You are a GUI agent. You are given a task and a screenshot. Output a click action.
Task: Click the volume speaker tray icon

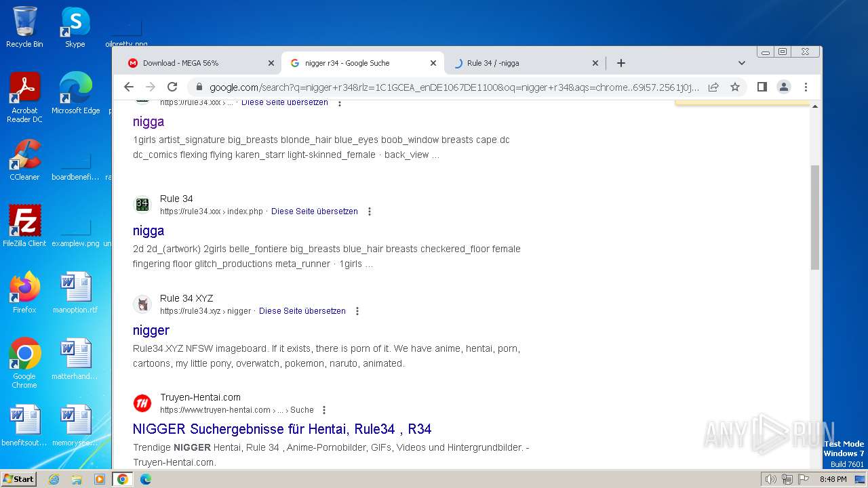[770, 479]
